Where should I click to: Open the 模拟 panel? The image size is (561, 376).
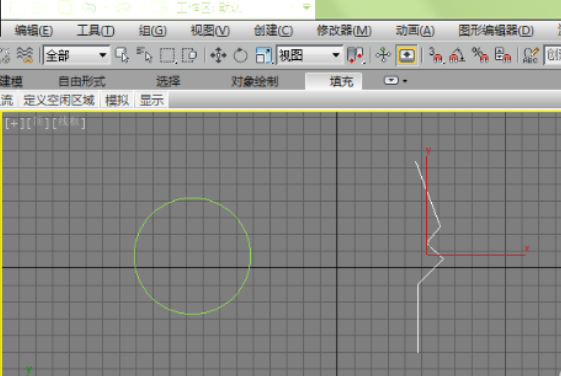click(x=117, y=100)
